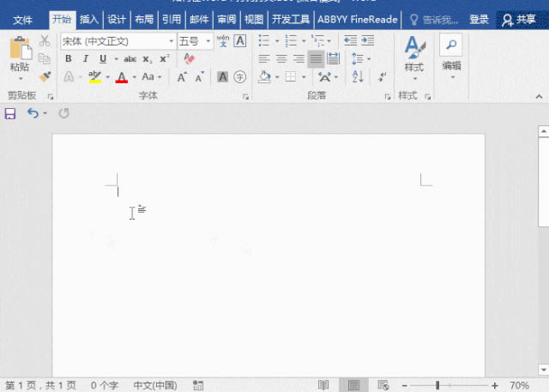This screenshot has width=549, height=392.
Task: Apply distributed alignment
Action: (333, 59)
